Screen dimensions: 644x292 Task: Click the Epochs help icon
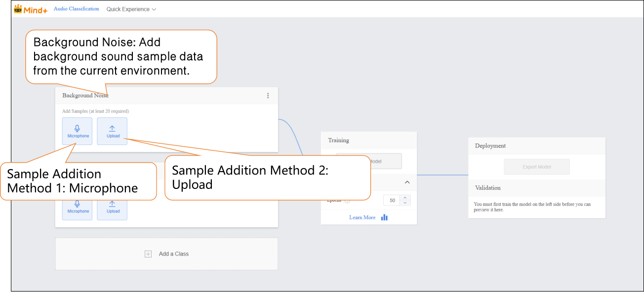coord(347,201)
